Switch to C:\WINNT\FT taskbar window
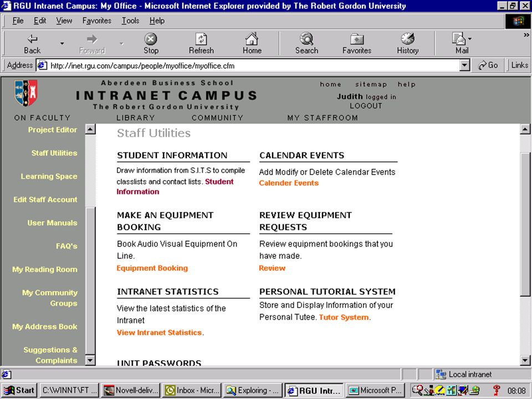The image size is (532, 399). 69,391
